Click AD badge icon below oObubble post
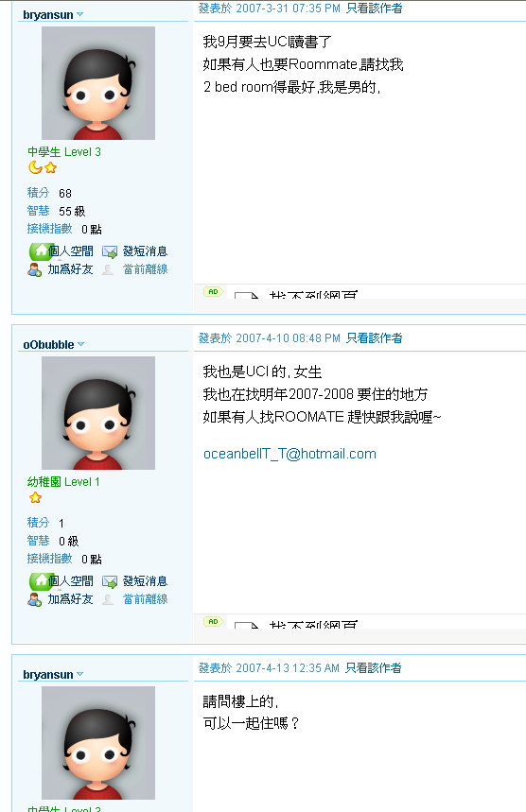This screenshot has width=526, height=812. pyautogui.click(x=213, y=621)
